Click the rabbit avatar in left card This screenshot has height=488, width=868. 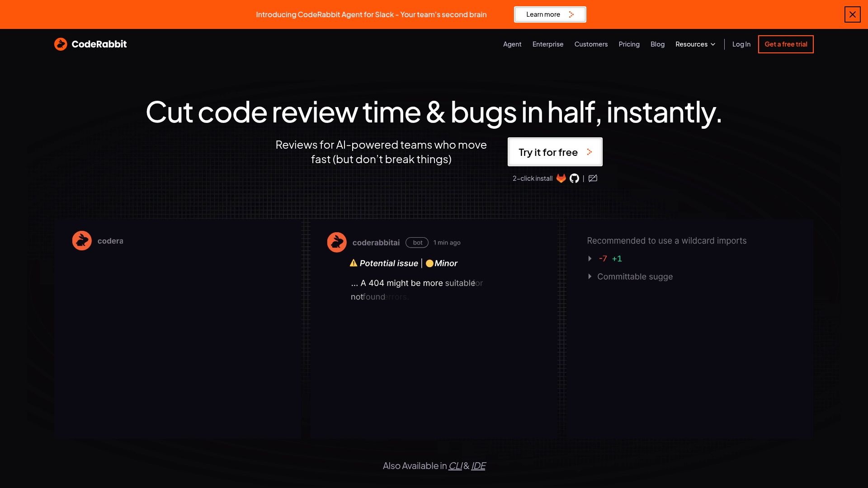coord(82,240)
